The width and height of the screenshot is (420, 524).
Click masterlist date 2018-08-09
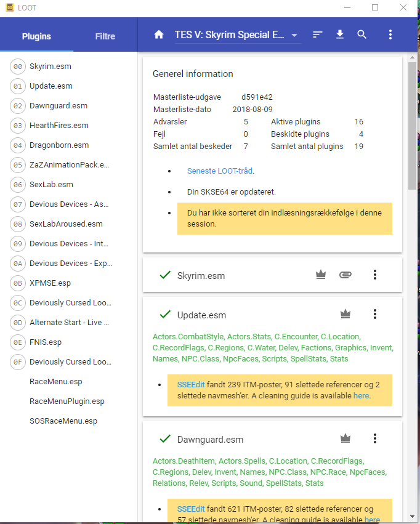(x=252, y=110)
